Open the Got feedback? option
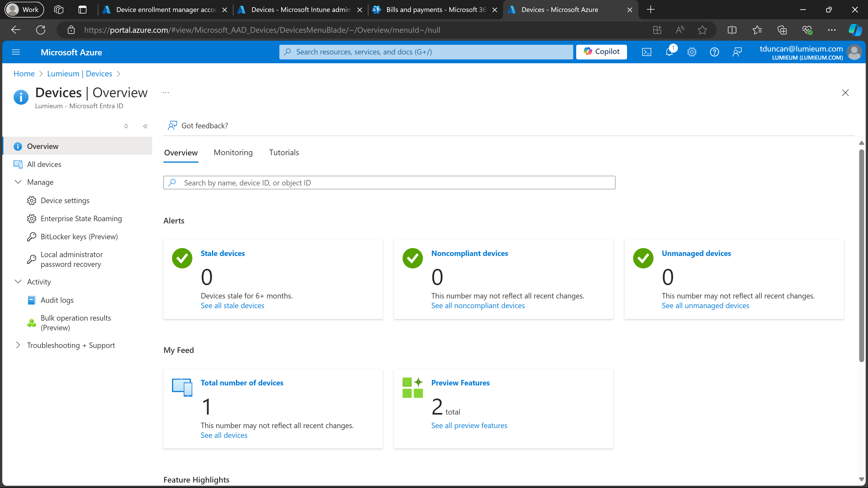The image size is (868, 488). (198, 126)
